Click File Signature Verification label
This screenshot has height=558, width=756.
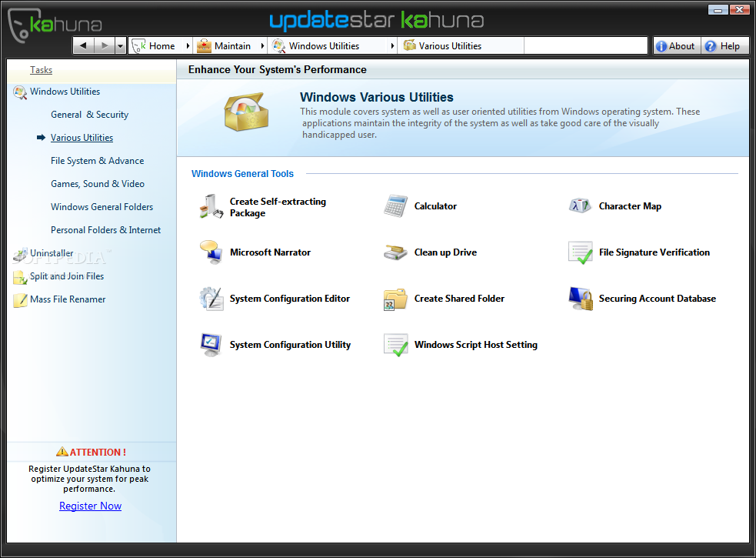[x=654, y=252]
